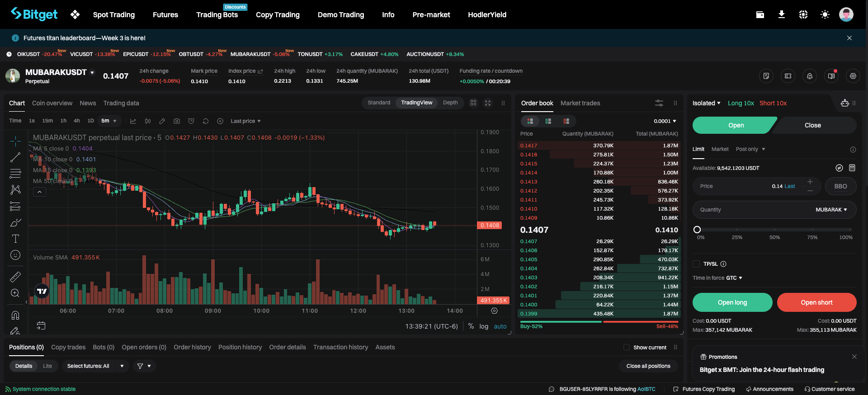Image resolution: width=868 pixels, height=395 pixels.
Task: Show order book with both buys and sells
Action: coord(530,121)
